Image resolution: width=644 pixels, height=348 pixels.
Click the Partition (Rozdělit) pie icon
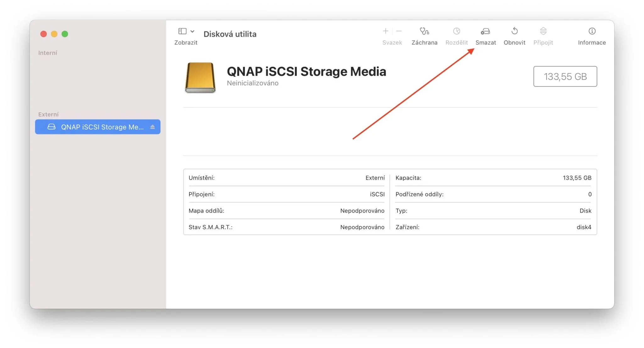click(x=456, y=31)
